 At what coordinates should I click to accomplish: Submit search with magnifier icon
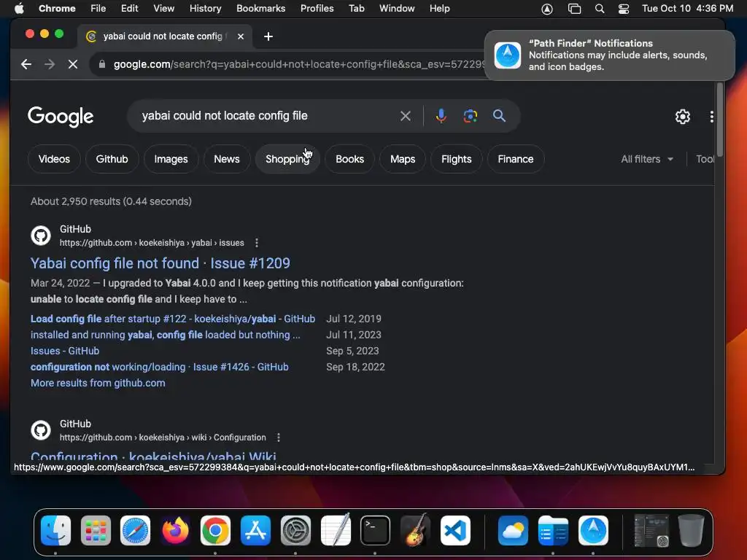(x=499, y=116)
